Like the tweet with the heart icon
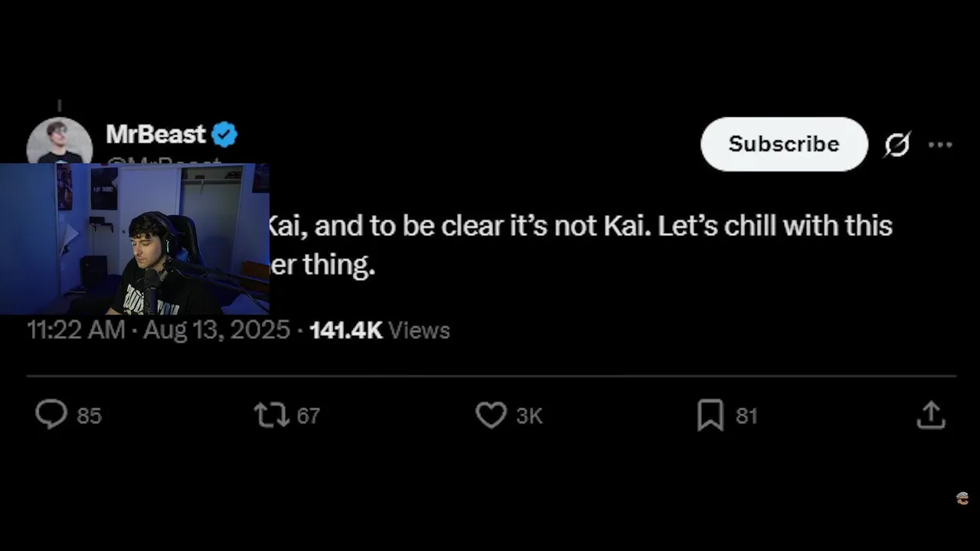 (x=491, y=416)
